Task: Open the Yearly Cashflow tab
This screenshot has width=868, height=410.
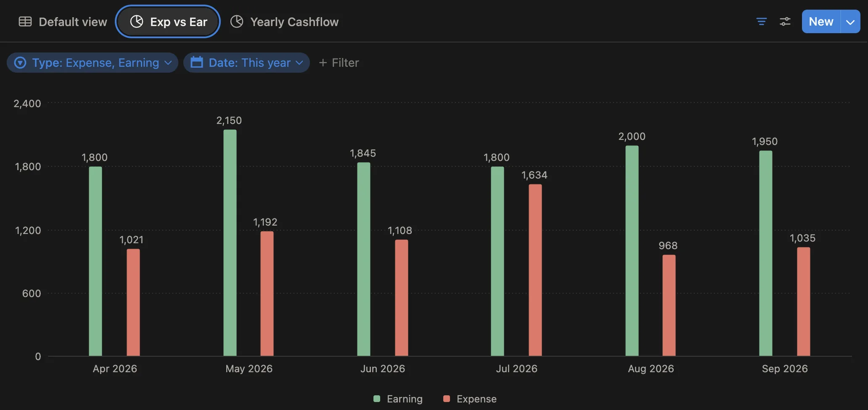Action: 285,21
